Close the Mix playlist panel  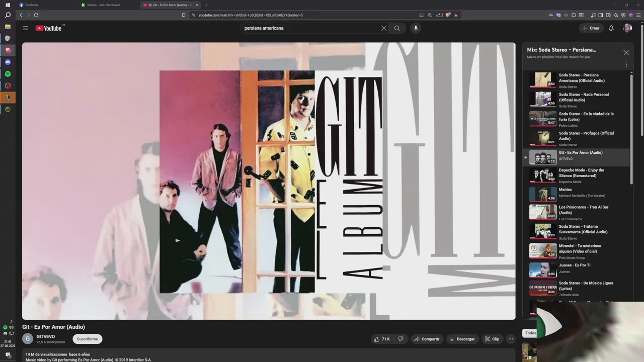(x=626, y=52)
